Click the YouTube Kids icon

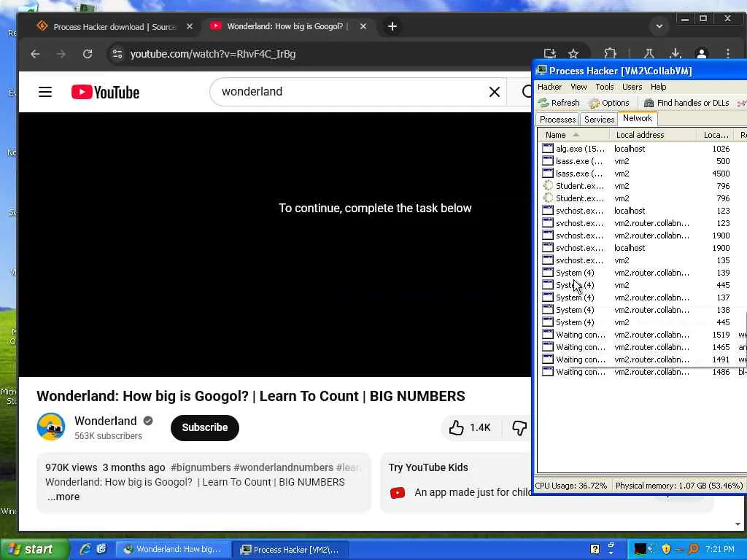(x=398, y=492)
